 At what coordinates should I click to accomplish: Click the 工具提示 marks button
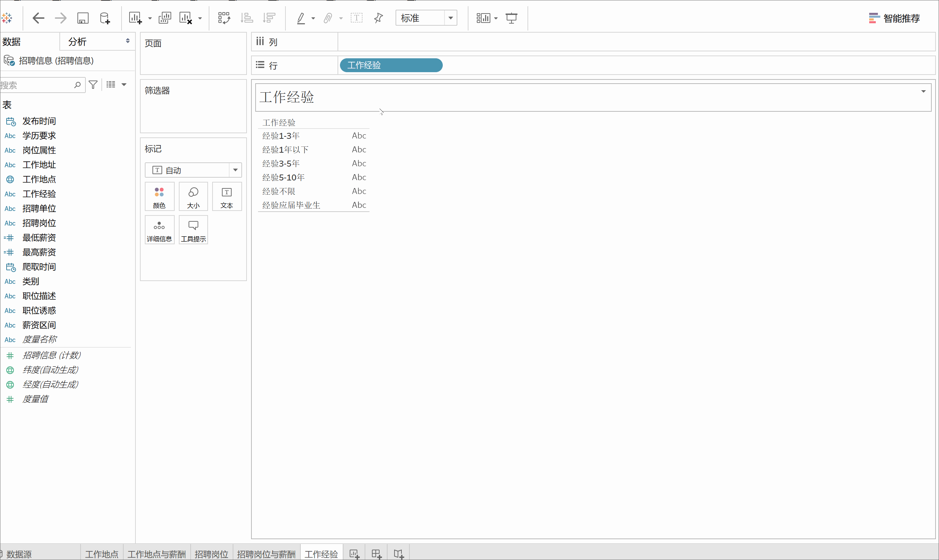coord(193,230)
